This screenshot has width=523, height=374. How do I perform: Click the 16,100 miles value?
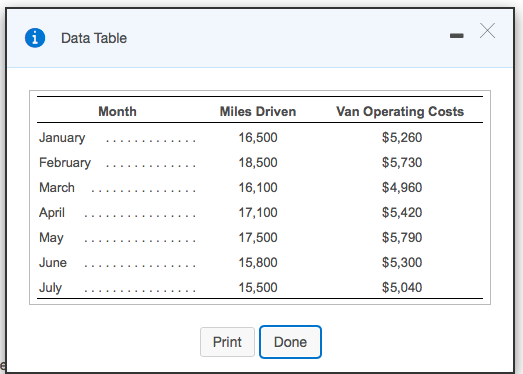click(x=258, y=188)
